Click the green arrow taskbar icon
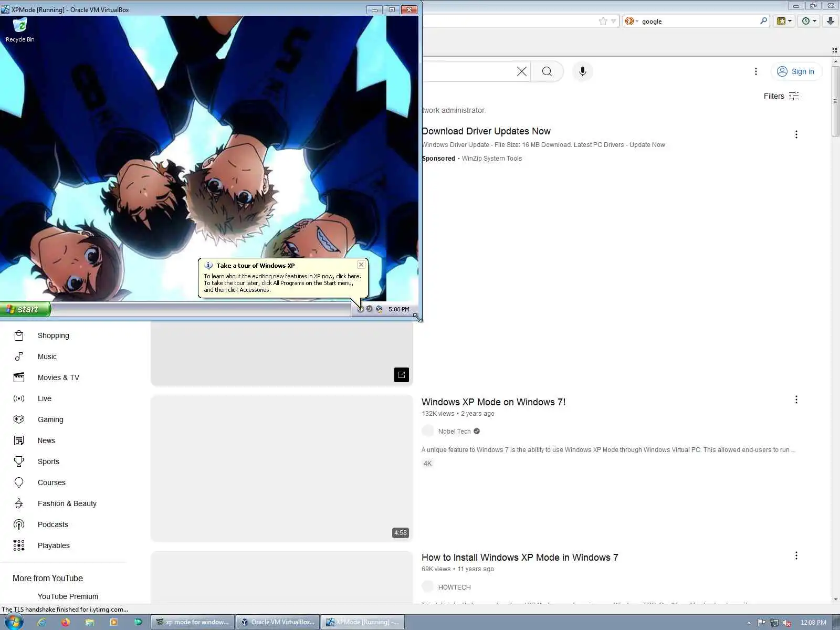 coord(138,622)
